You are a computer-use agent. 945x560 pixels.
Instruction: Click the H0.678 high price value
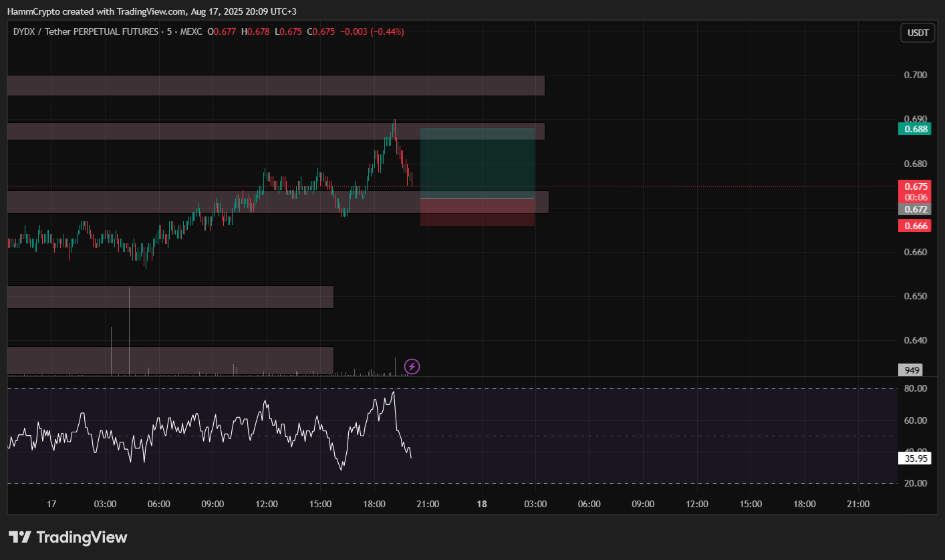point(255,31)
